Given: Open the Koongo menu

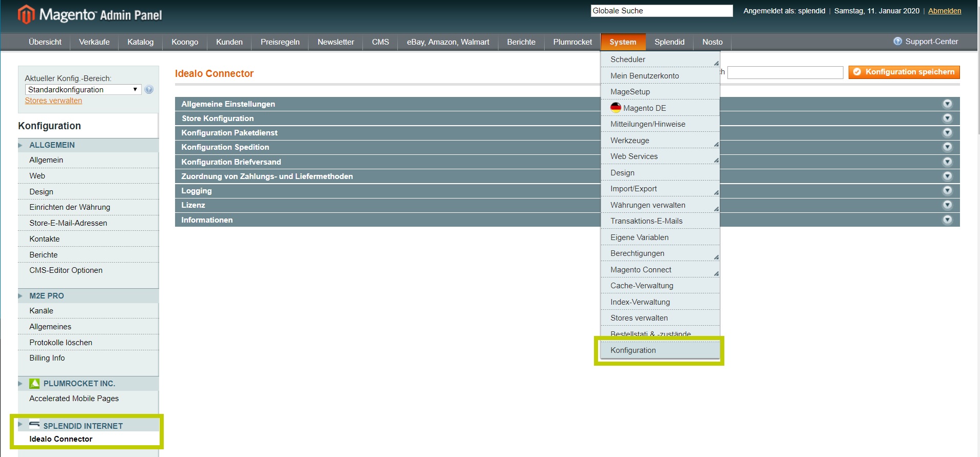Looking at the screenshot, I should (185, 42).
